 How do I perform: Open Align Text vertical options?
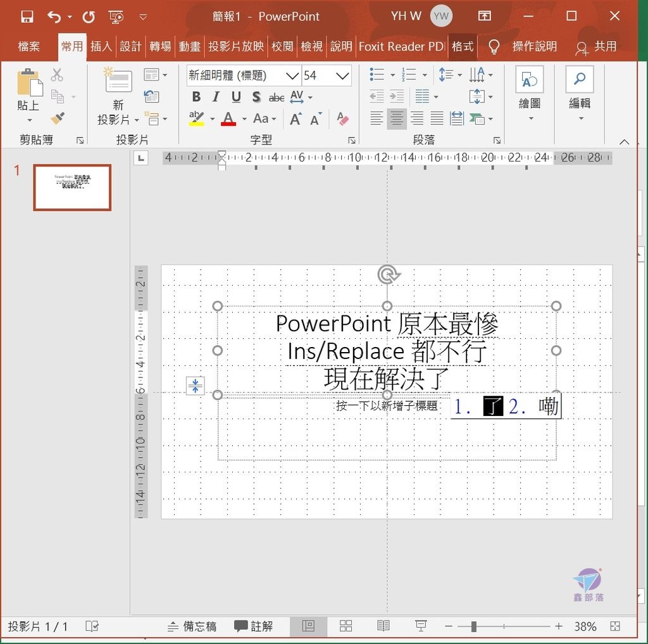click(x=481, y=96)
